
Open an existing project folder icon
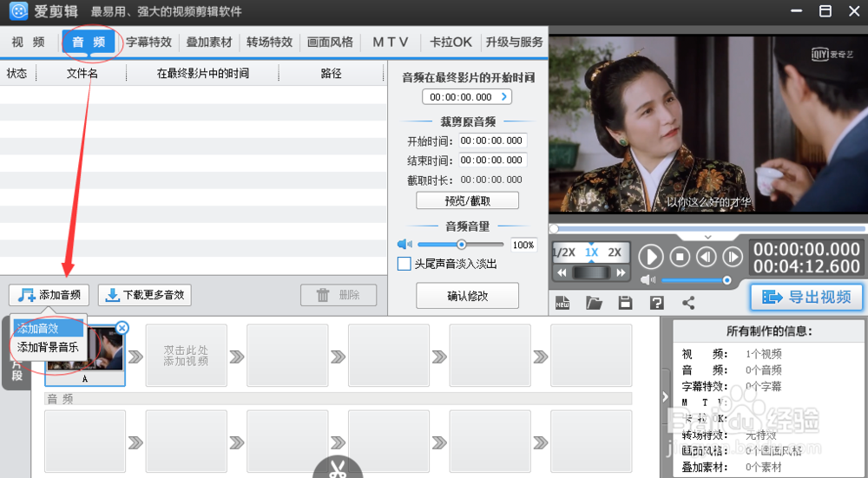pos(594,303)
